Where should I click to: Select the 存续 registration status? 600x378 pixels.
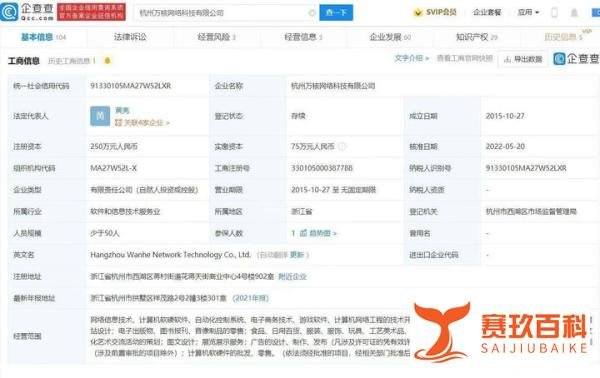(298, 116)
